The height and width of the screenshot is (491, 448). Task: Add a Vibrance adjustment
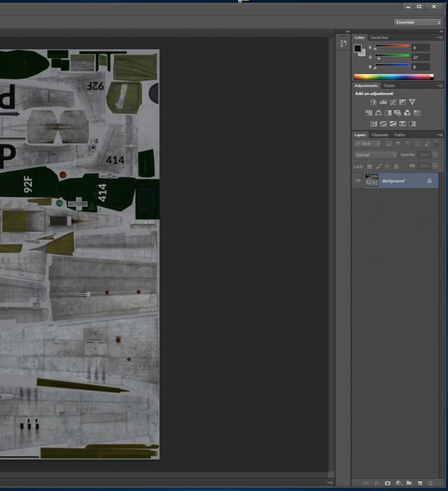[x=412, y=102]
